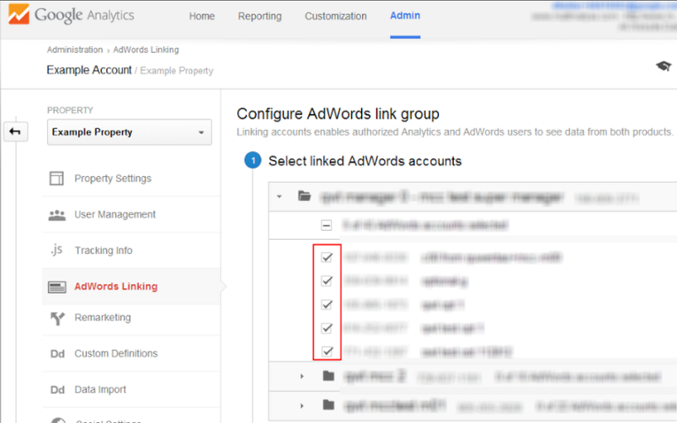
Task: Open the Example Property dropdown
Action: [129, 132]
